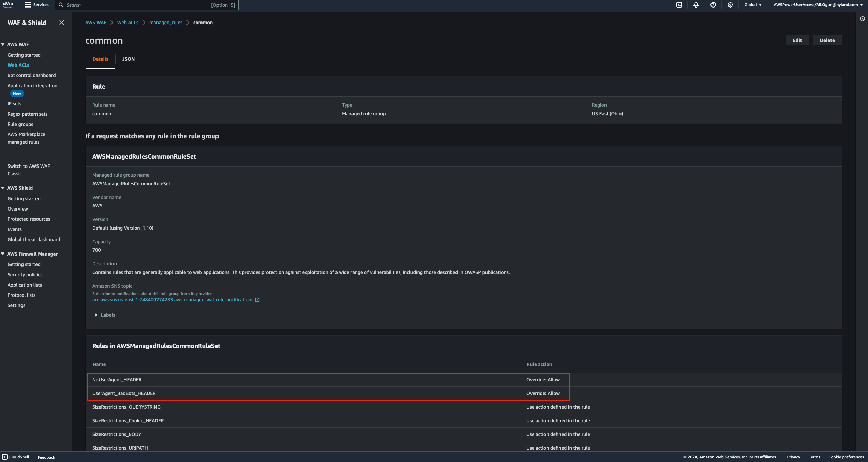Viewport: 868px width, 462px height.
Task: Click the help question mark icon
Action: tap(713, 5)
